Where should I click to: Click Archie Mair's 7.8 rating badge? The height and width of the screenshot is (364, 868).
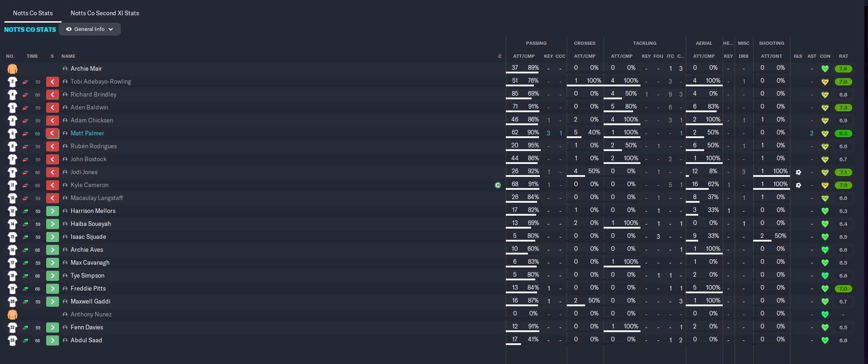coord(843,69)
